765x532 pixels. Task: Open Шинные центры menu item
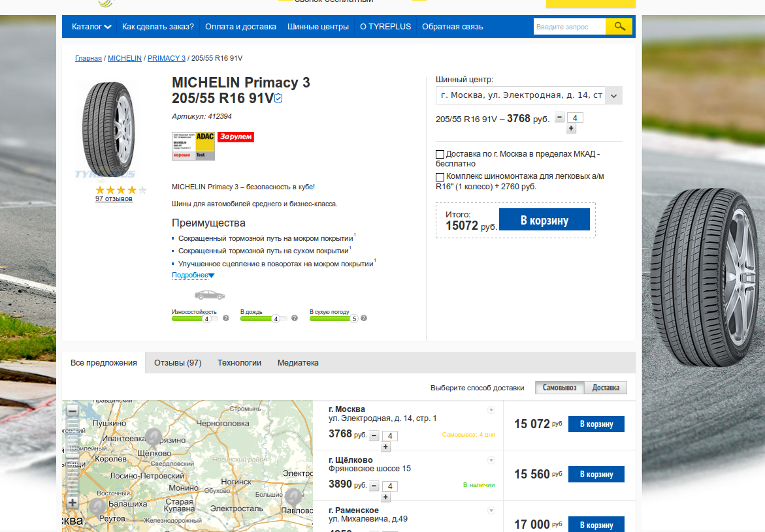point(318,26)
